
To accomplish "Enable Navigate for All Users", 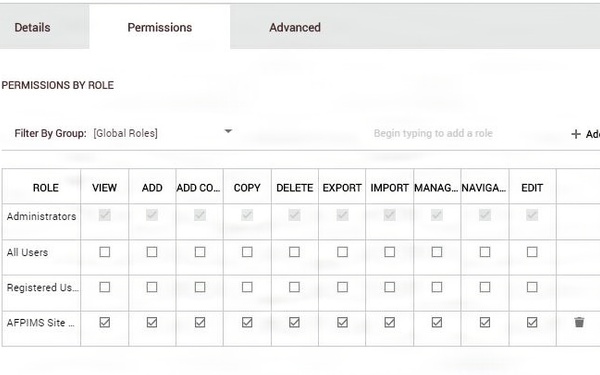I will tap(485, 252).
